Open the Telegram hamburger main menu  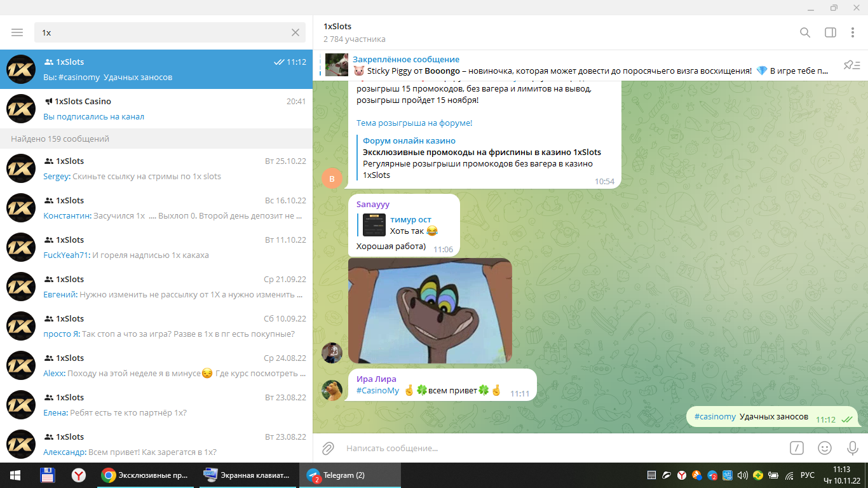17,32
